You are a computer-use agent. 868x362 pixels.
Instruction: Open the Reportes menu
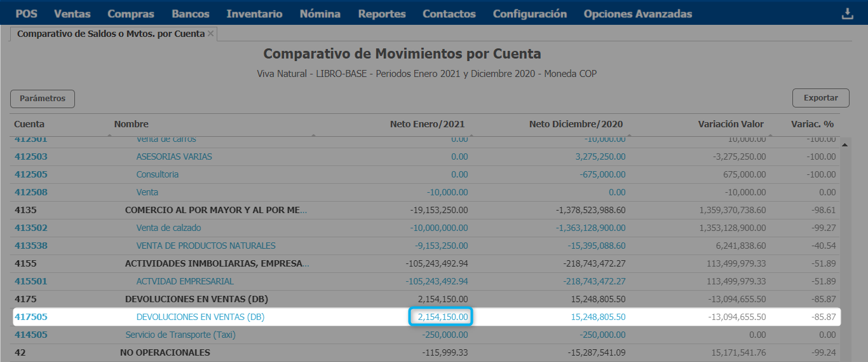point(381,14)
